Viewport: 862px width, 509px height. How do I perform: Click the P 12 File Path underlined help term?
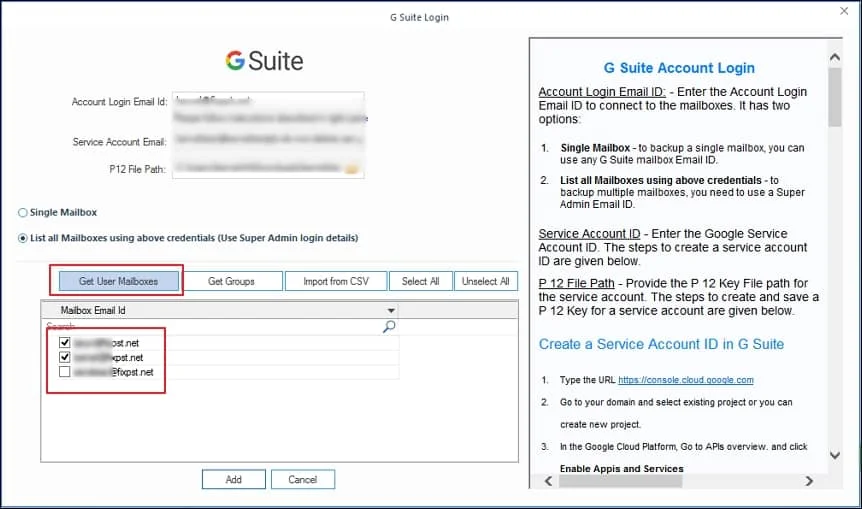(576, 283)
